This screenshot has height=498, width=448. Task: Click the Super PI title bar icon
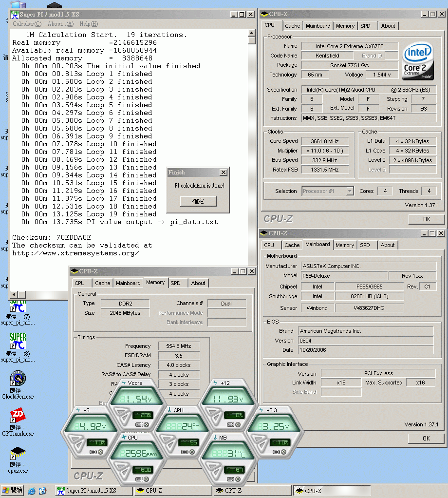tap(15, 14)
